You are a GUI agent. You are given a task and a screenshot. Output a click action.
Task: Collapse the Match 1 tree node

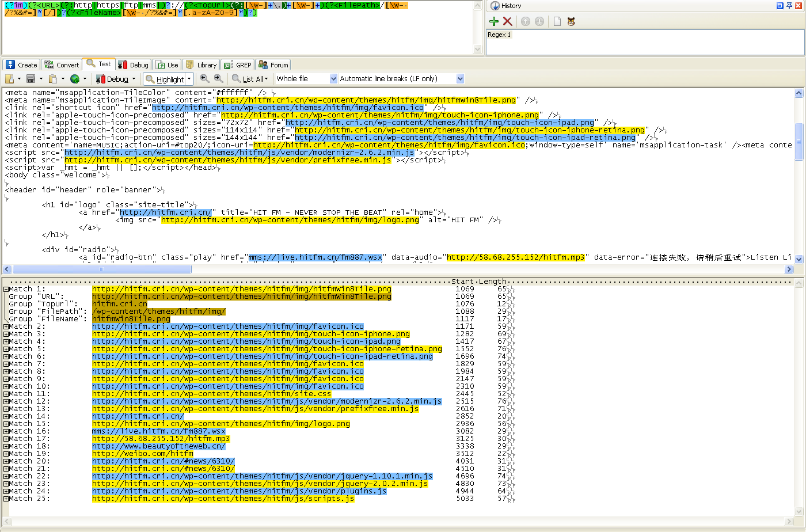click(x=6, y=289)
